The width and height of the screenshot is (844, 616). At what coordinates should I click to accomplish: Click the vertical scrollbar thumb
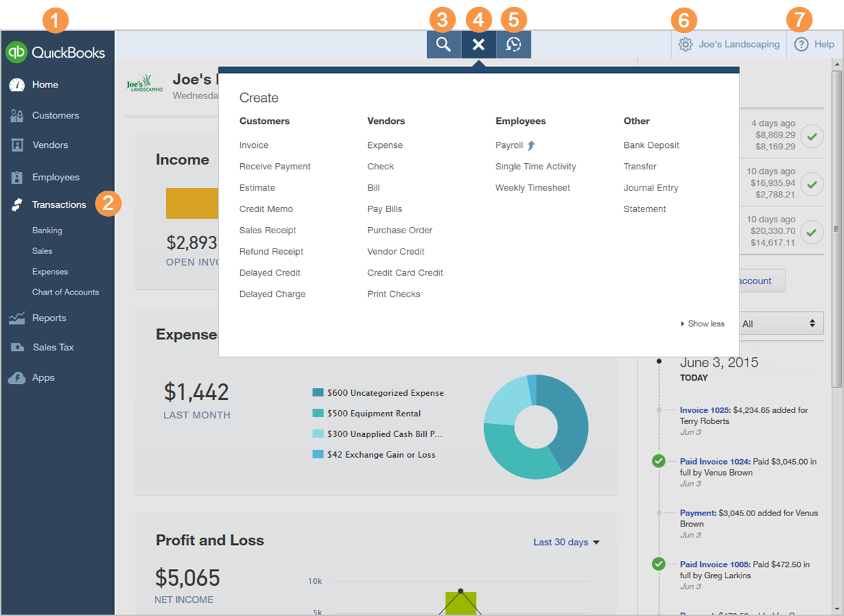coord(836,229)
